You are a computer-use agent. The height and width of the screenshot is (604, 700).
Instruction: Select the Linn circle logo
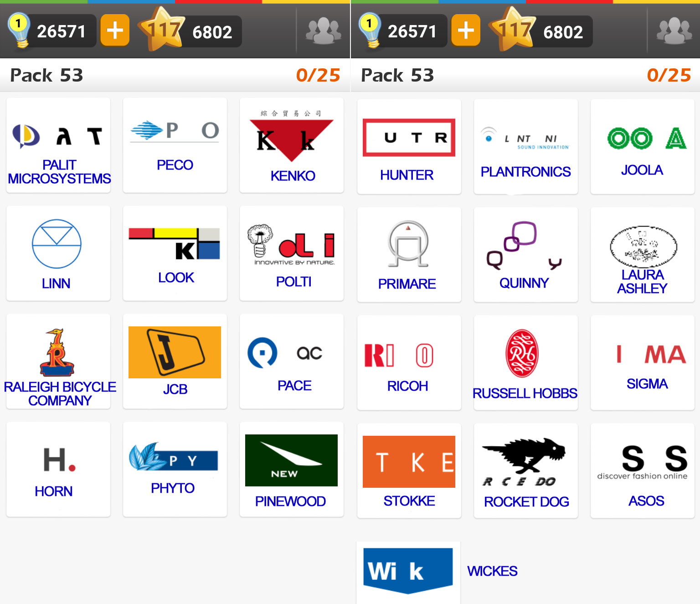click(x=57, y=244)
